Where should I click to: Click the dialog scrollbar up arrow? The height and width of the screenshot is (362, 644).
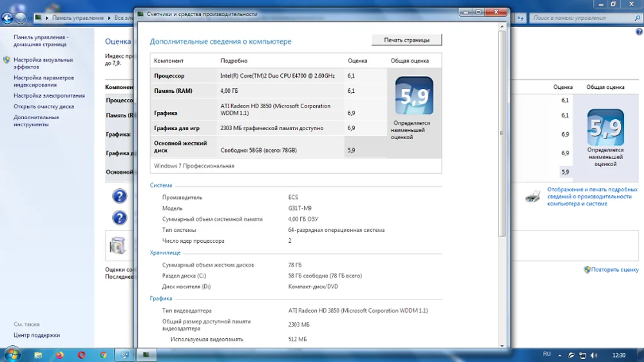[502, 26]
